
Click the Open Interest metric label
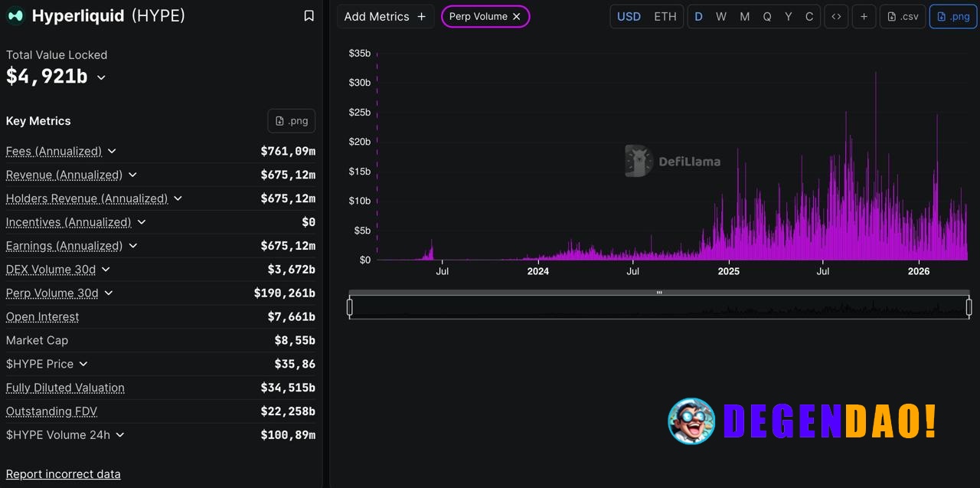pos(42,317)
